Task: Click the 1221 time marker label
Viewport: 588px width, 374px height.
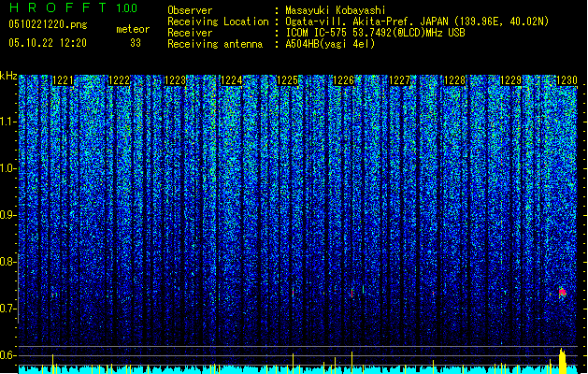Action: point(63,80)
